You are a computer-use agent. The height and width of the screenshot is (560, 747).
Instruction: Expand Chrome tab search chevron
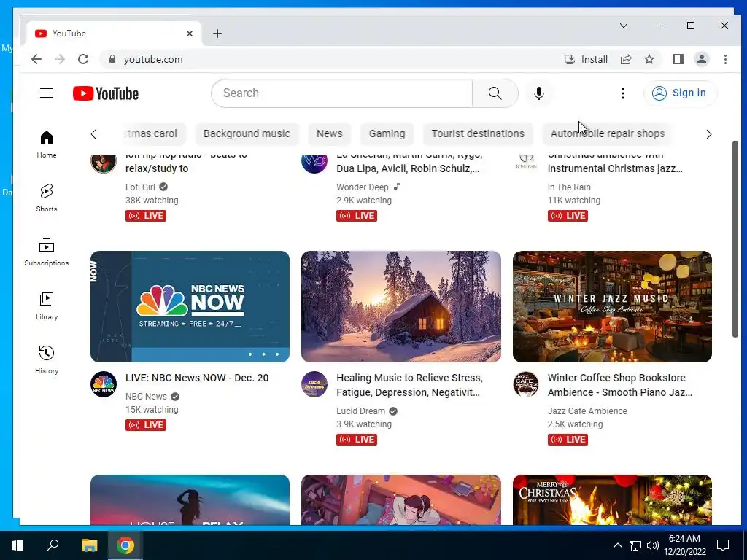click(x=624, y=26)
